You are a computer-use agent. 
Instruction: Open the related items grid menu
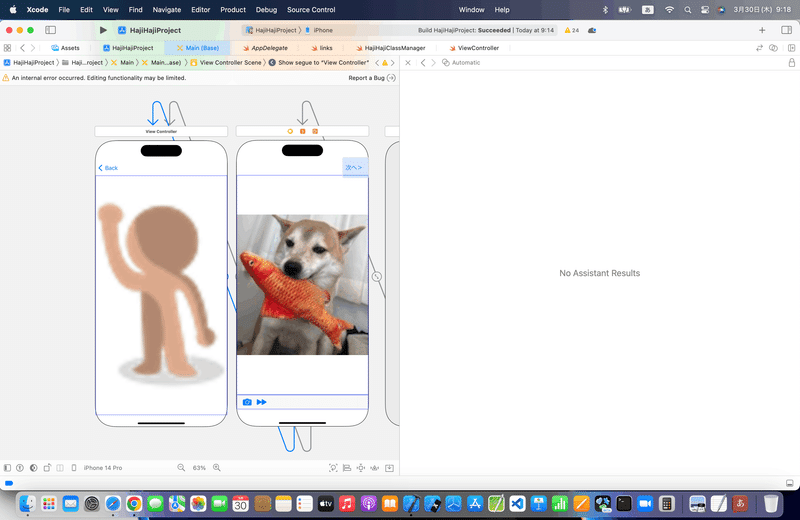point(7,48)
